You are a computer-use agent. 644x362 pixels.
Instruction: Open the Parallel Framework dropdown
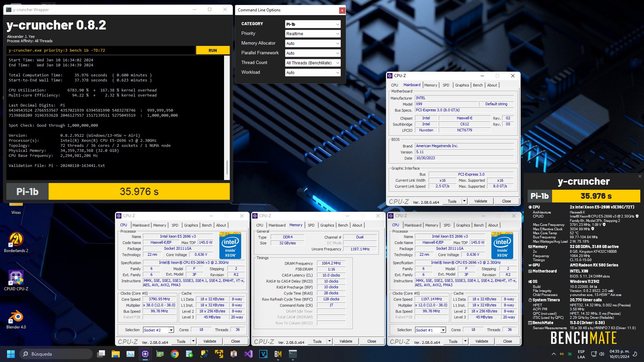(x=313, y=53)
